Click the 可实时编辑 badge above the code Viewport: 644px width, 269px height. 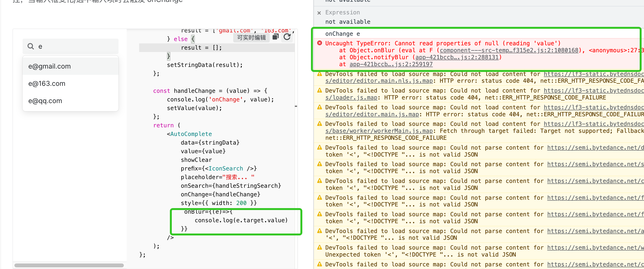251,37
